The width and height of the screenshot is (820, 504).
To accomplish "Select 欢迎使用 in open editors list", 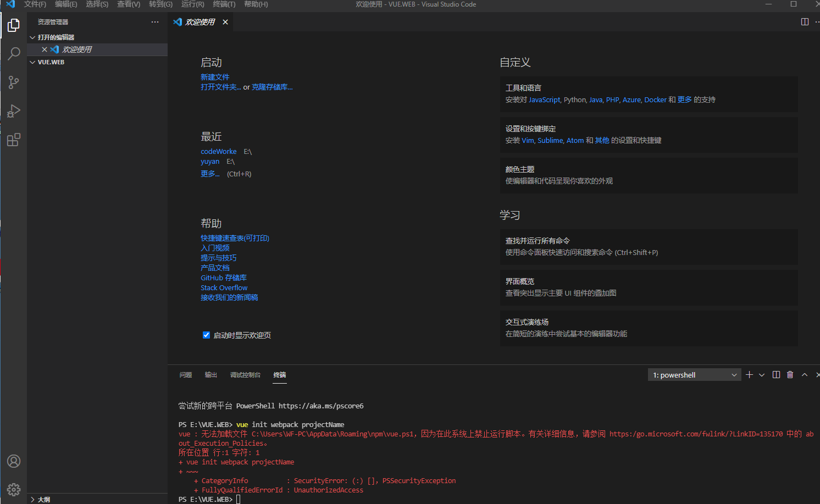I will click(x=97, y=49).
